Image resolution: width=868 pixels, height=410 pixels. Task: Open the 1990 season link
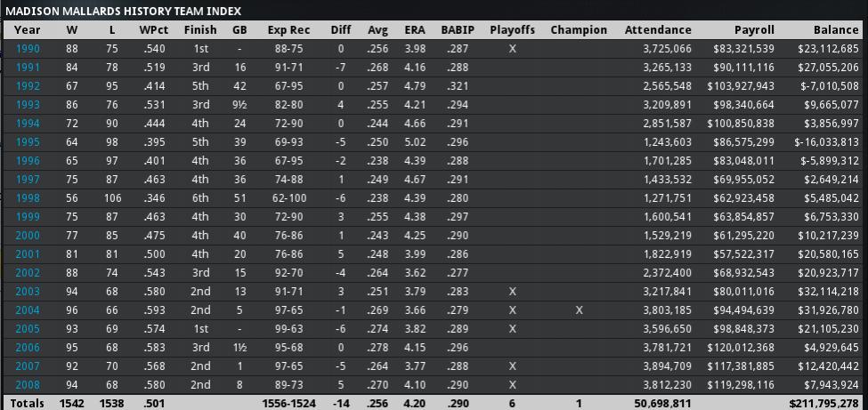click(28, 48)
